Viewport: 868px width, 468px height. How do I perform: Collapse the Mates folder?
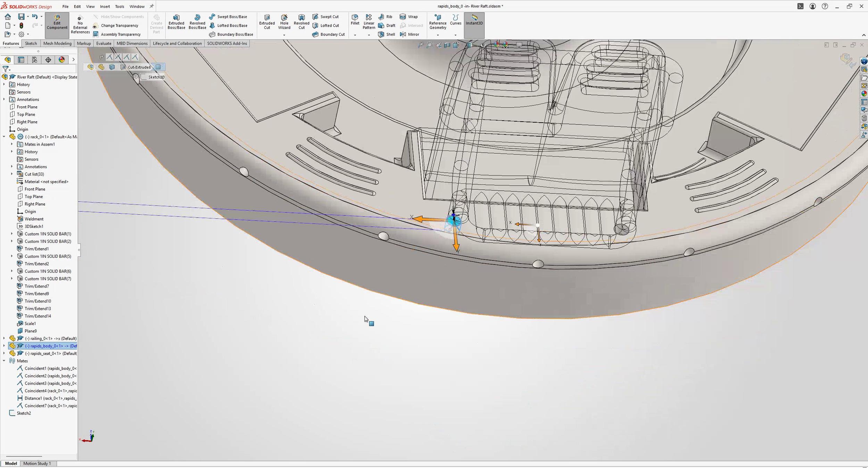[x=4, y=361]
